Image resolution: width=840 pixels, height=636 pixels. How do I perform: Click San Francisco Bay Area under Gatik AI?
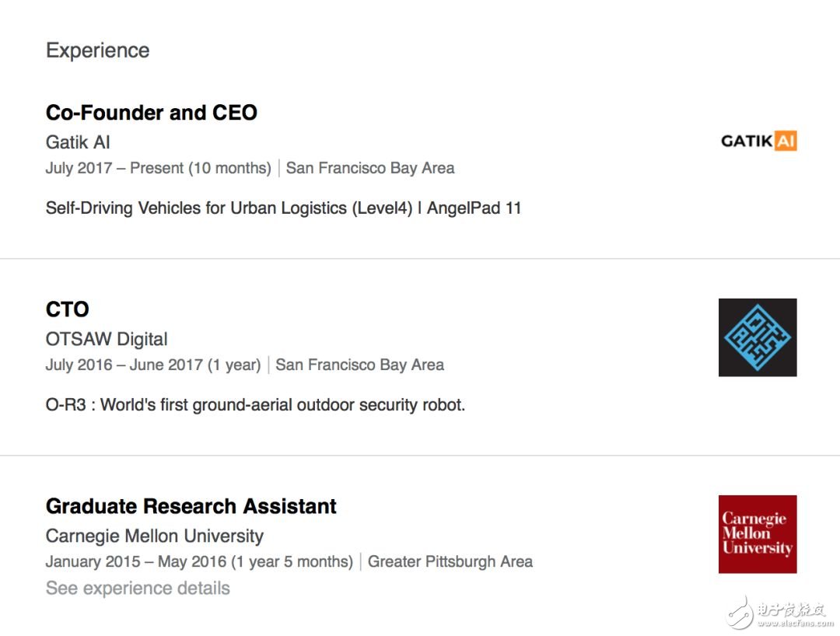(x=370, y=168)
